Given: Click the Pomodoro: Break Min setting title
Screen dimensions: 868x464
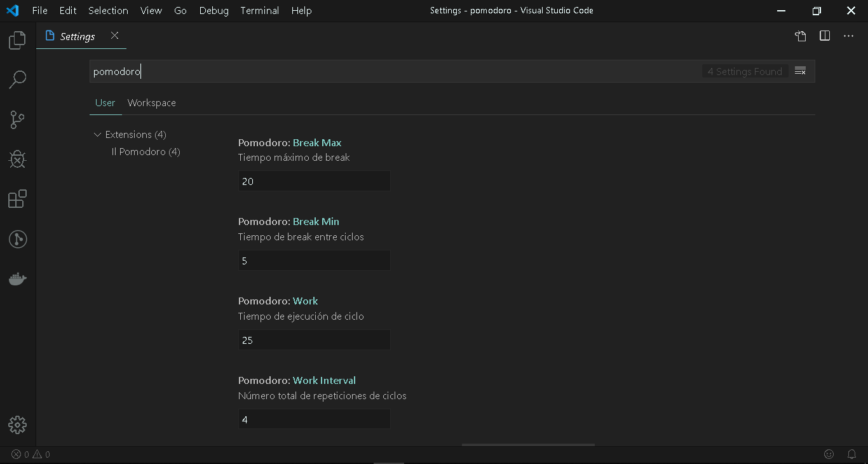Looking at the screenshot, I should click(x=288, y=221).
